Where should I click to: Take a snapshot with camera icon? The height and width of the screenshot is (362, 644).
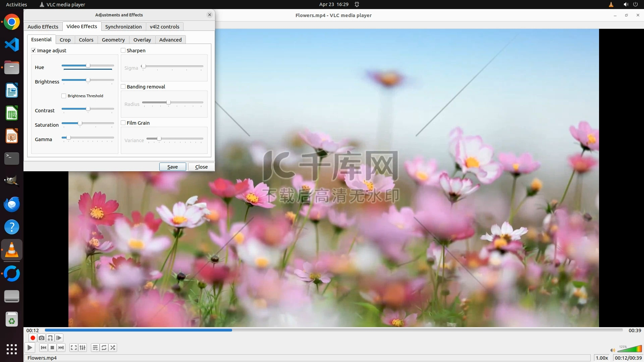pos(42,338)
